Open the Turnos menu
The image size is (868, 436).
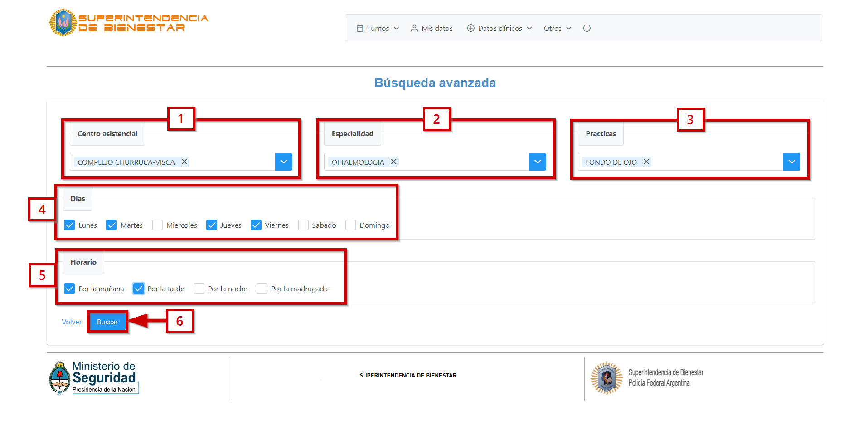click(378, 28)
